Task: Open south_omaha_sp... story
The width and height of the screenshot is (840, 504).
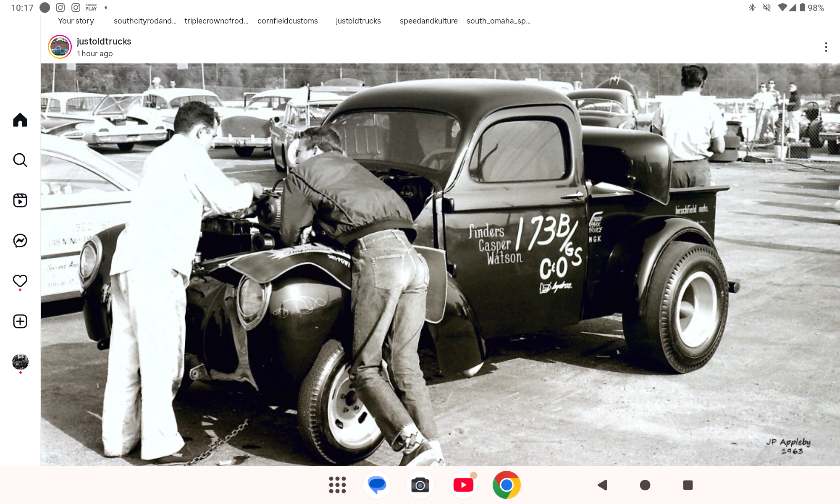Action: [499, 21]
